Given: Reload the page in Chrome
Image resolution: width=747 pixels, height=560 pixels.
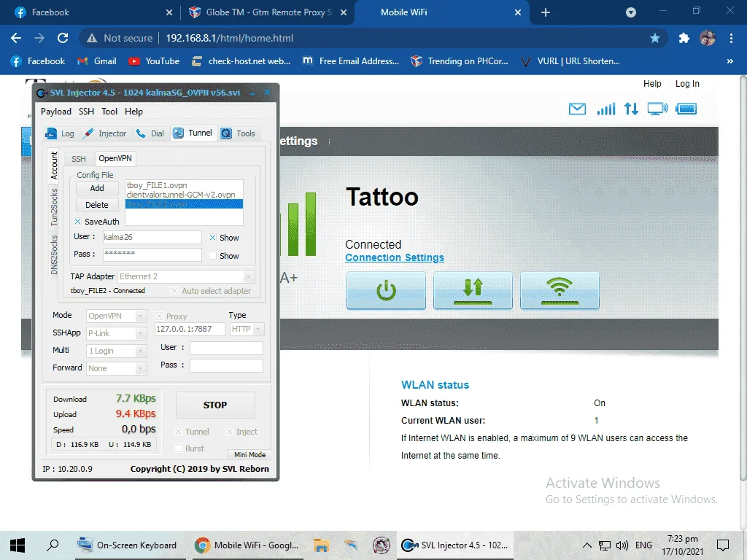Looking at the screenshot, I should (63, 38).
